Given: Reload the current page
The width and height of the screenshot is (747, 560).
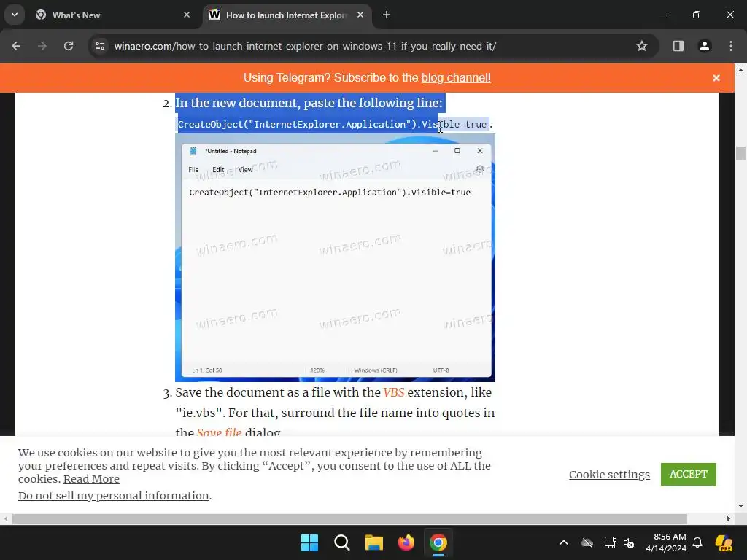Looking at the screenshot, I should pyautogui.click(x=69, y=46).
